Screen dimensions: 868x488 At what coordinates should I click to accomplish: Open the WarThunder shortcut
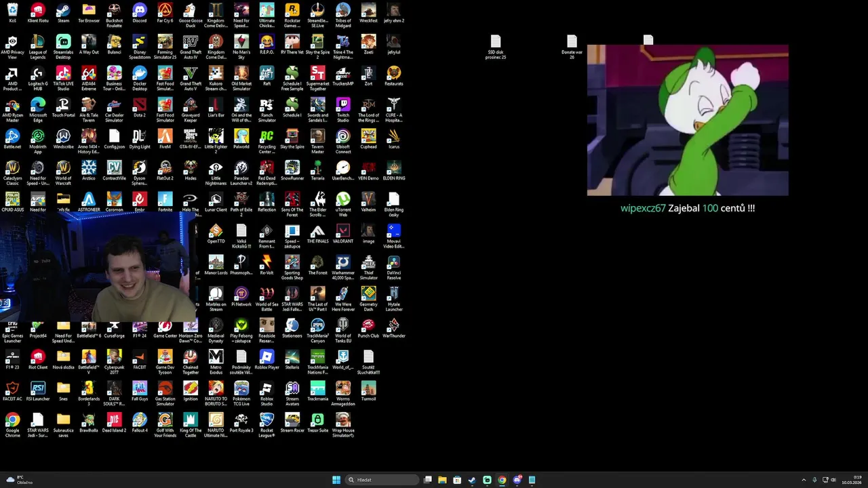[394, 328]
